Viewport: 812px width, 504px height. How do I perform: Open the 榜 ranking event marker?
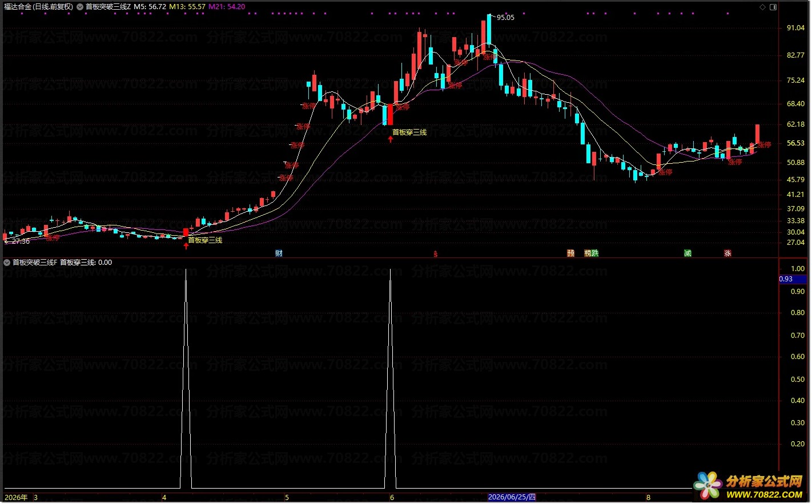pyautogui.click(x=588, y=253)
